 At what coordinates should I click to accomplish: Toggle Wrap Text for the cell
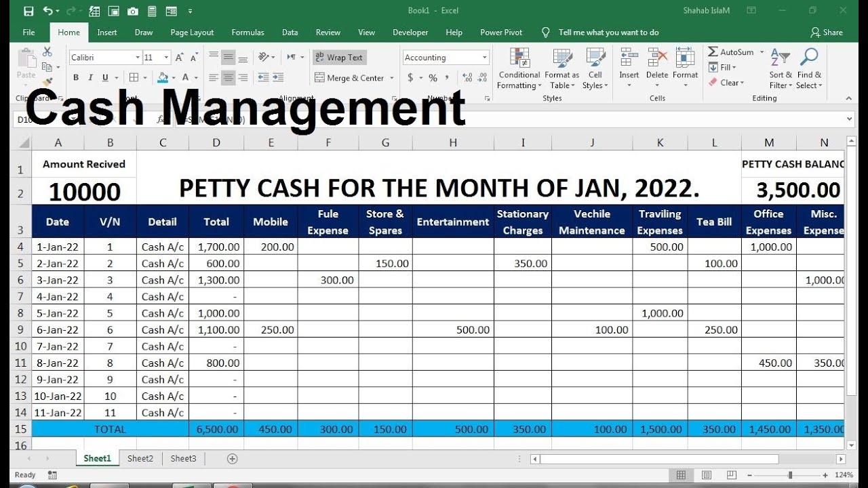339,58
